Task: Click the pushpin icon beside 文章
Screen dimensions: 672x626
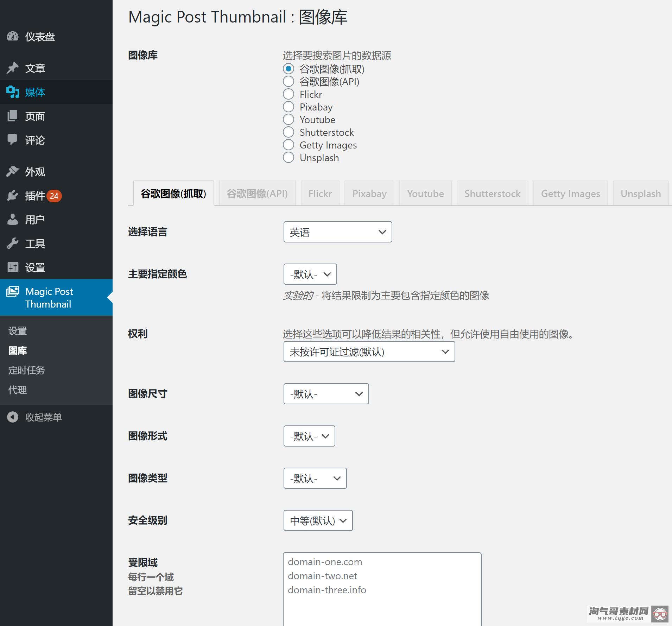Action: click(13, 68)
